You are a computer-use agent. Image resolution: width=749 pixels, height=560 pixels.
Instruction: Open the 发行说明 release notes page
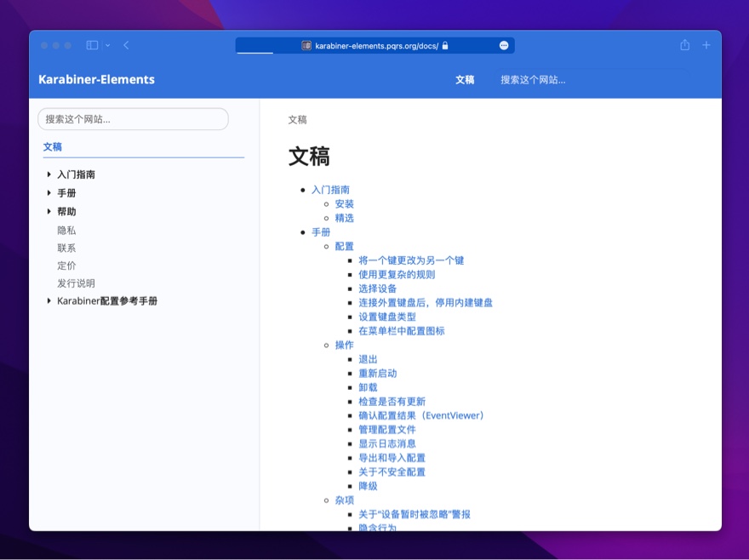(77, 283)
